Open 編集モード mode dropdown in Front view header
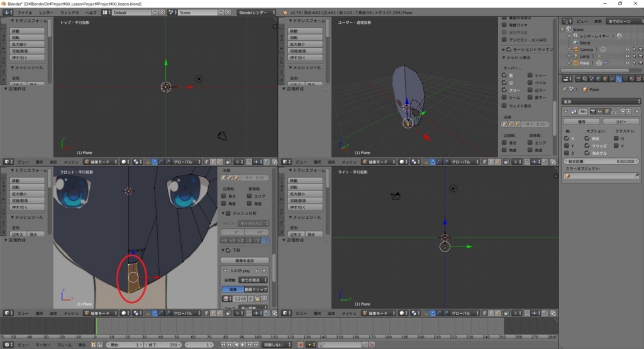The image size is (644, 349). click(101, 313)
